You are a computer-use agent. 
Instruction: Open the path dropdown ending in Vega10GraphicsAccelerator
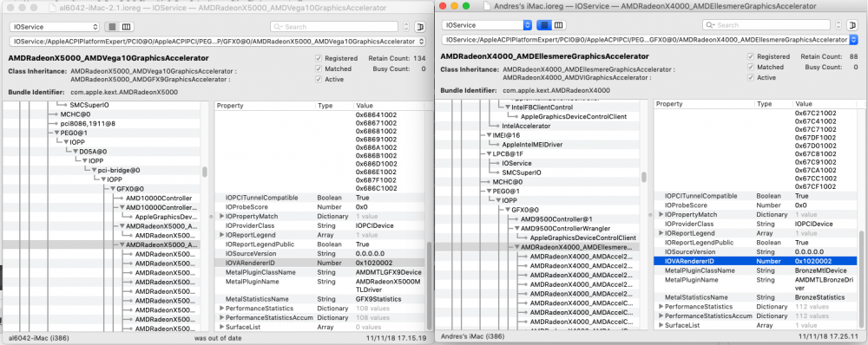[218, 42]
